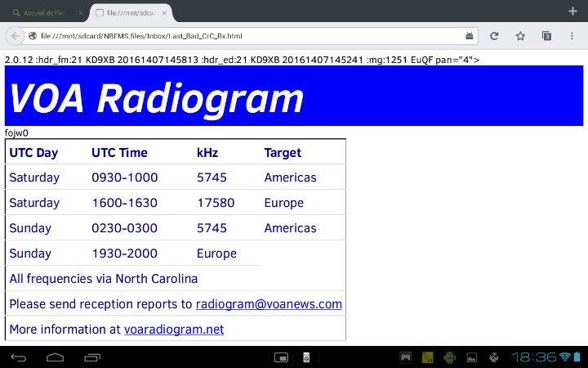Click the UTC Day column header
Screen dimensions: 588x368
pos(33,153)
